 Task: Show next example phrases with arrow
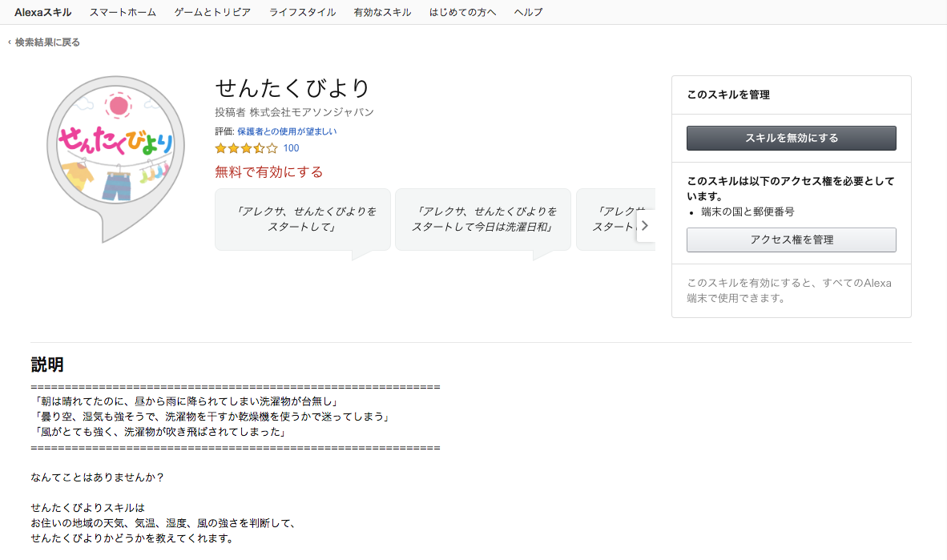click(645, 225)
